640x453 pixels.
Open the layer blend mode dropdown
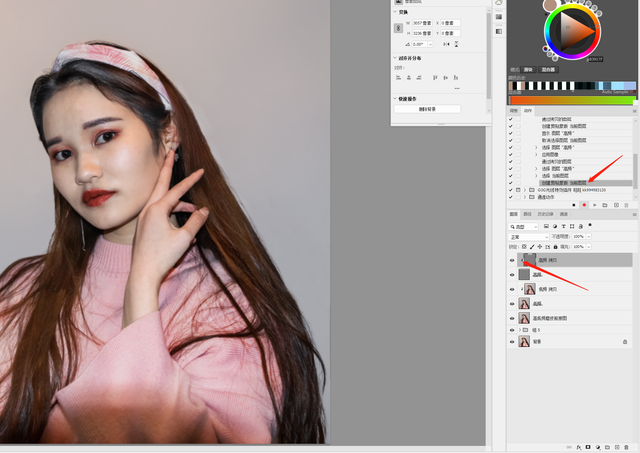click(x=529, y=237)
